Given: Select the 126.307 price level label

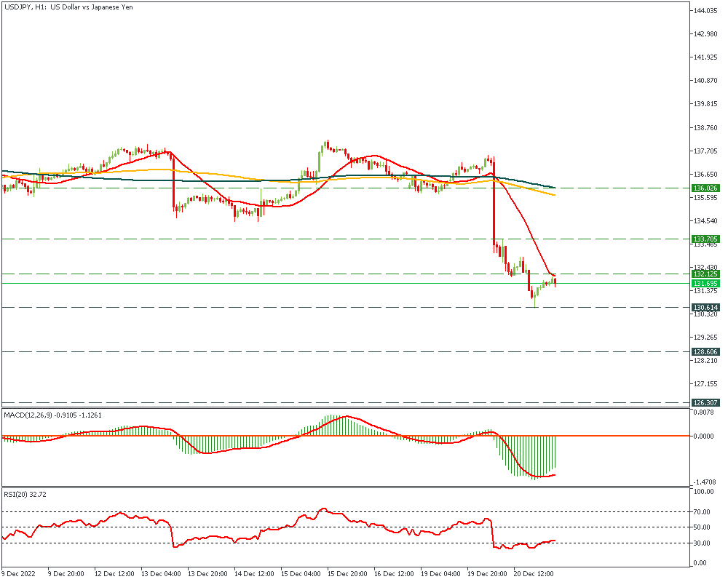Looking at the screenshot, I should point(705,403).
